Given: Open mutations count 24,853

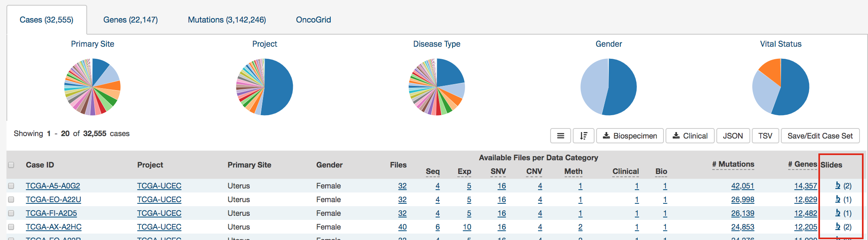Looking at the screenshot, I should coord(743,227).
